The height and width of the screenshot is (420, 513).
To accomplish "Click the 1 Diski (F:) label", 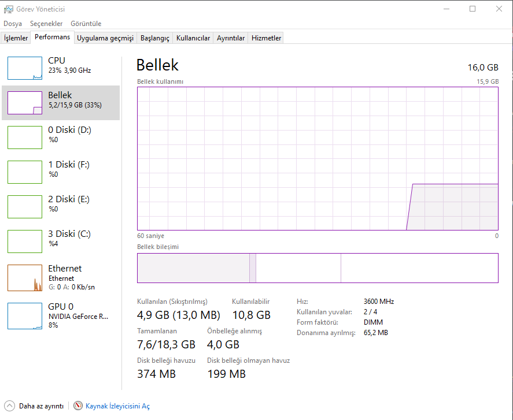I will coord(69,165).
